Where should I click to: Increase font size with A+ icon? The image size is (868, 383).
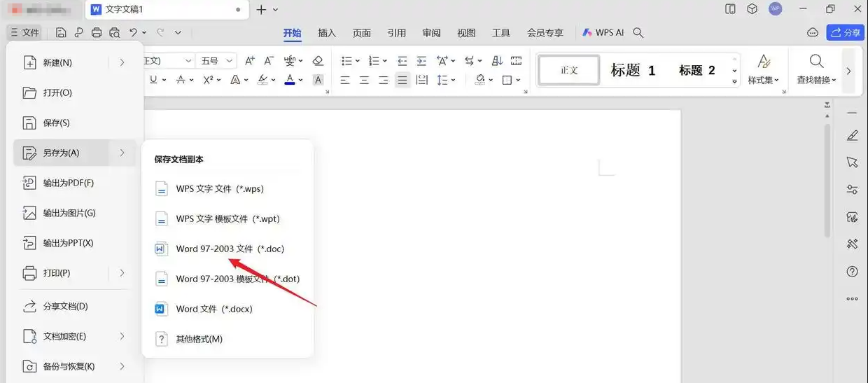pos(250,61)
